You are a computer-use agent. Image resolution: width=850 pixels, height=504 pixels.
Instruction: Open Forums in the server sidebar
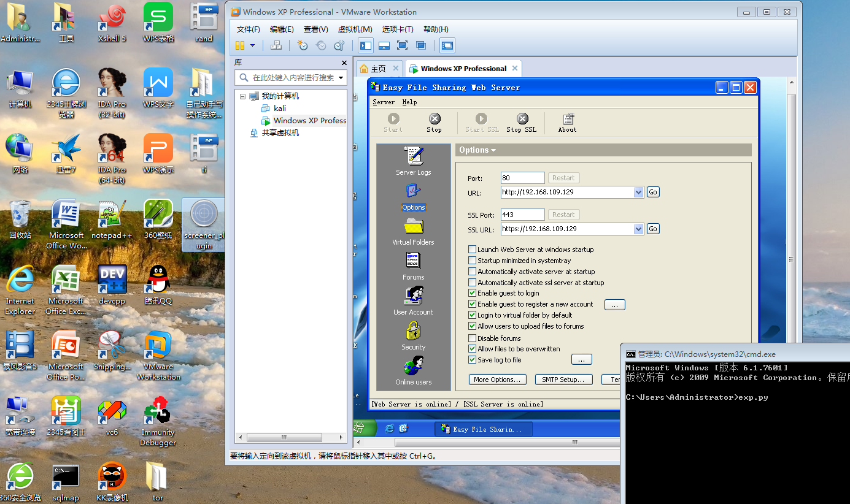click(414, 267)
